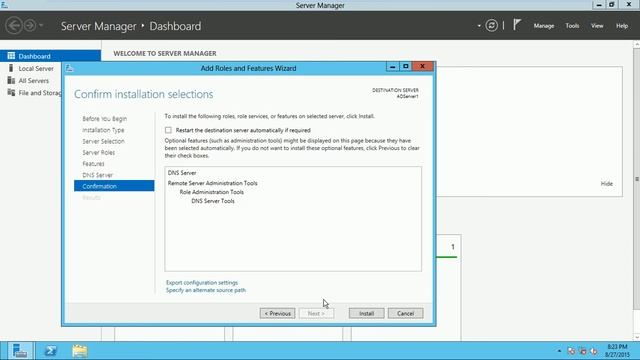This screenshot has height=360, width=640.
Task: Launch PowerShell from the taskbar
Action: pos(51,351)
